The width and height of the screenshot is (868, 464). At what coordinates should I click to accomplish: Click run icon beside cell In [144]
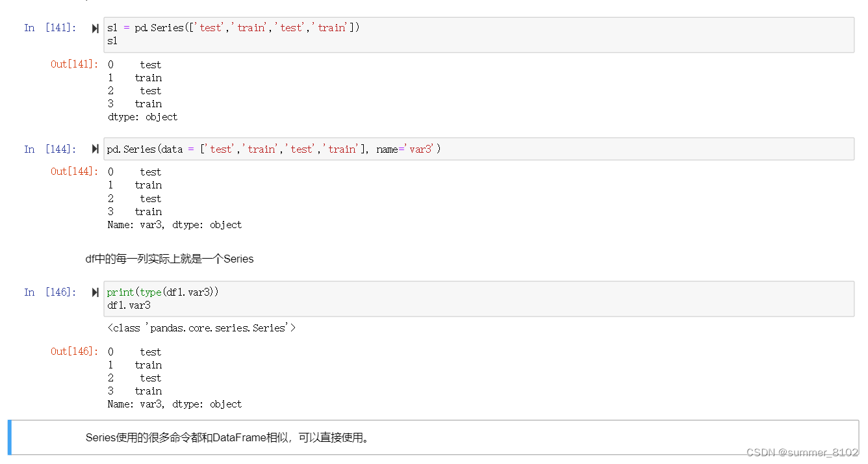coord(96,149)
